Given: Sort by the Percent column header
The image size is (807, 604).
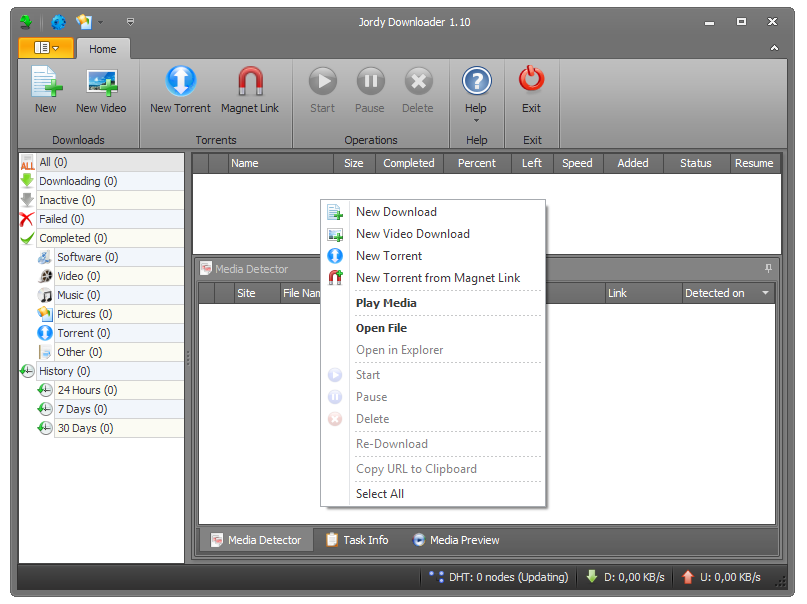Looking at the screenshot, I should [x=477, y=163].
